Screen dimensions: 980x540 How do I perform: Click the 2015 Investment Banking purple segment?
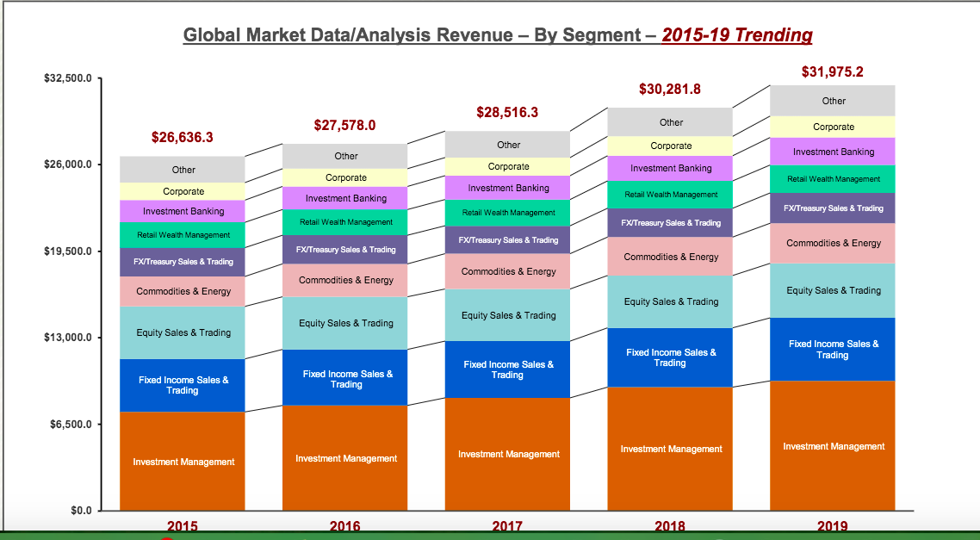(183, 211)
